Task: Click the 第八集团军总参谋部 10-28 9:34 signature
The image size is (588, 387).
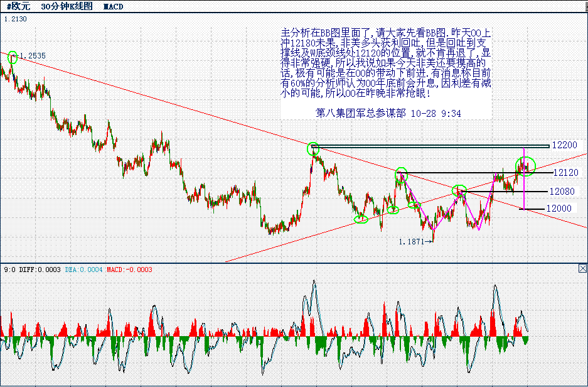Action: [388, 113]
